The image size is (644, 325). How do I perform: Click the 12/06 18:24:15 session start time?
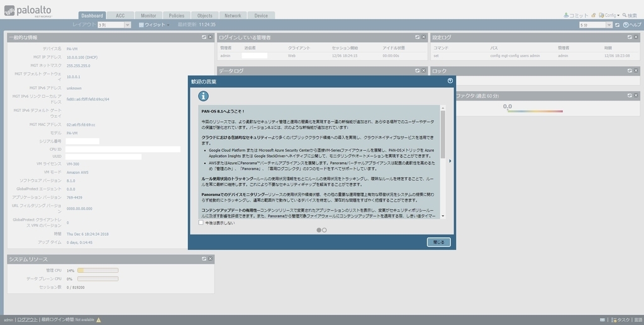pos(345,56)
